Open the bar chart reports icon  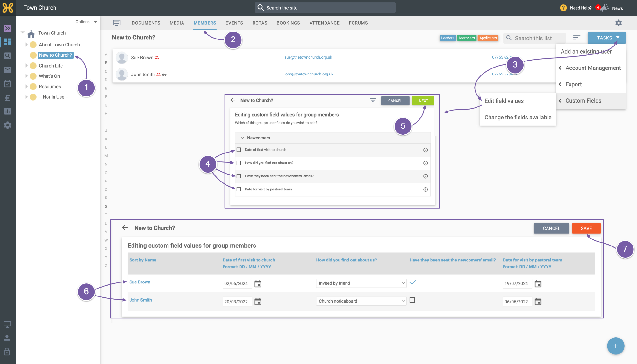point(8,111)
